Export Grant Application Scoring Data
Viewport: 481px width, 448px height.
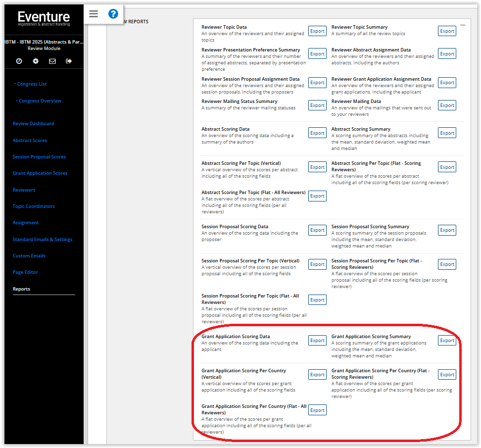point(317,341)
